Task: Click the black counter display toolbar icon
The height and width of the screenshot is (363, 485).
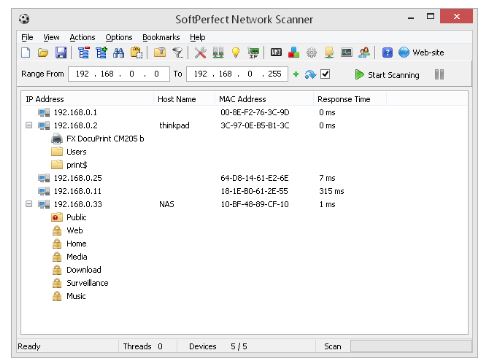Action: 276,52
